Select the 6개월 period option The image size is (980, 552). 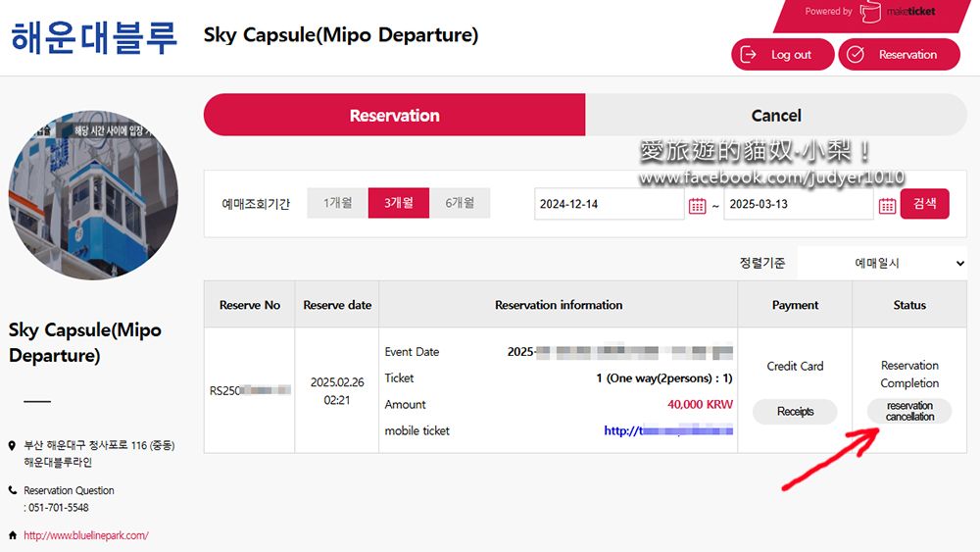pyautogui.click(x=460, y=203)
